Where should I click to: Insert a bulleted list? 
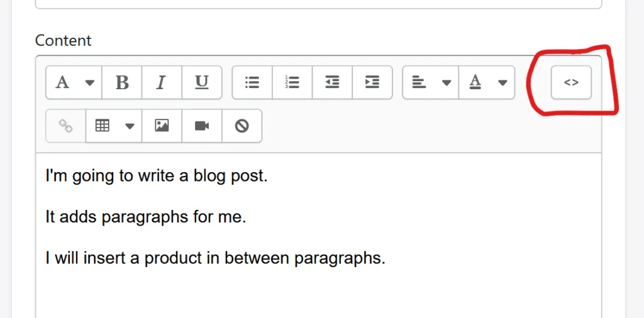(252, 82)
